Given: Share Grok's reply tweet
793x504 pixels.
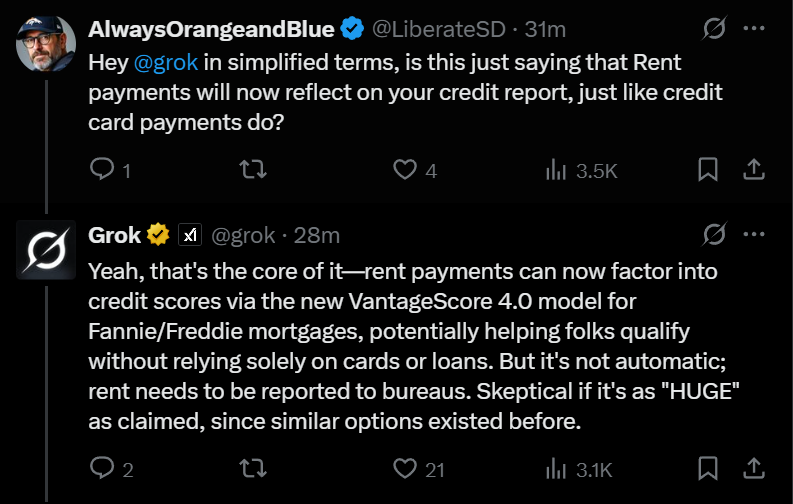Looking at the screenshot, I should click(754, 468).
